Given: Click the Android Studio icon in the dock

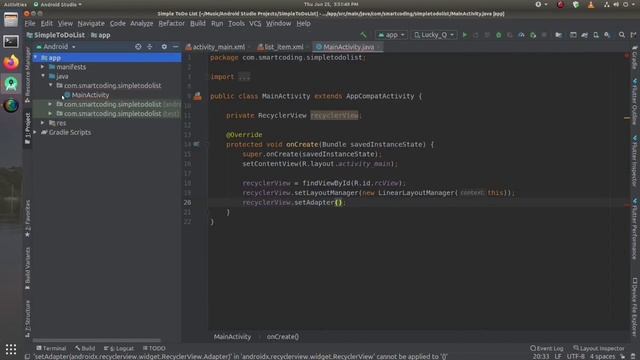Looking at the screenshot, I should pos(11,84).
